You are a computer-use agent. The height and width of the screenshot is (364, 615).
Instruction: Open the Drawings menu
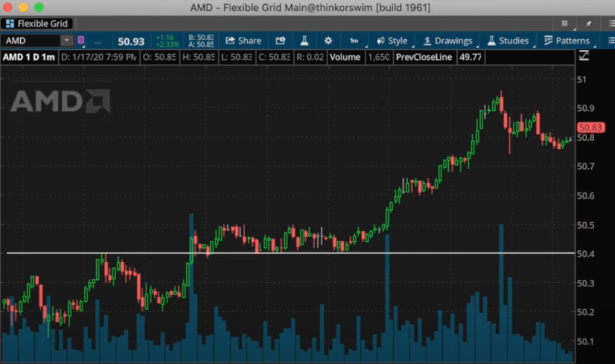pyautogui.click(x=448, y=41)
